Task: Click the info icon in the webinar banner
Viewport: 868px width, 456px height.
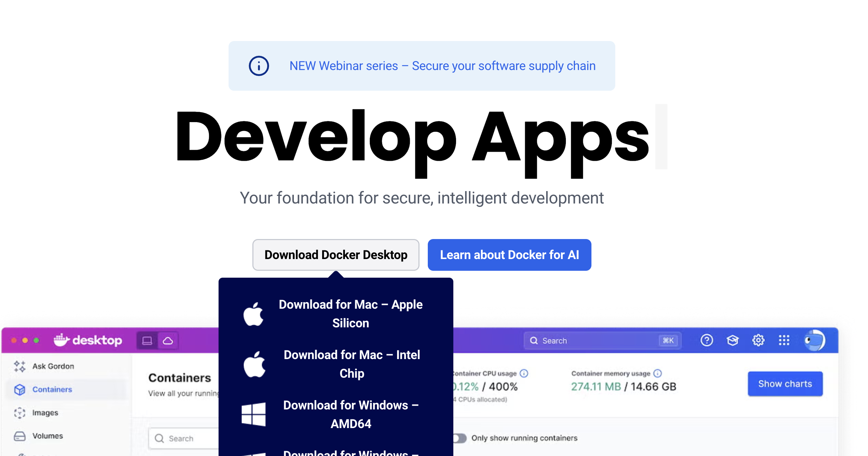Action: click(259, 66)
